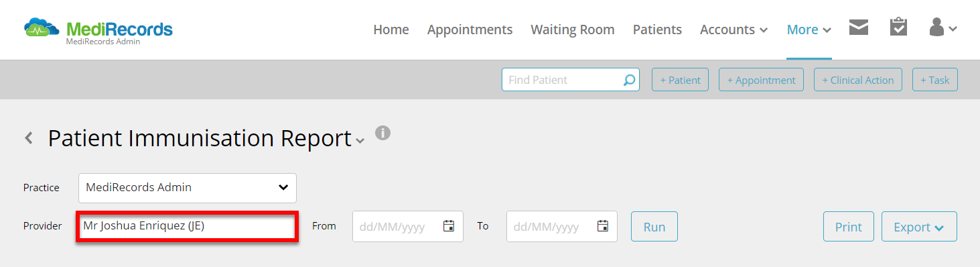This screenshot has width=980, height=267.
Task: Click the report info icon
Action: 382,132
